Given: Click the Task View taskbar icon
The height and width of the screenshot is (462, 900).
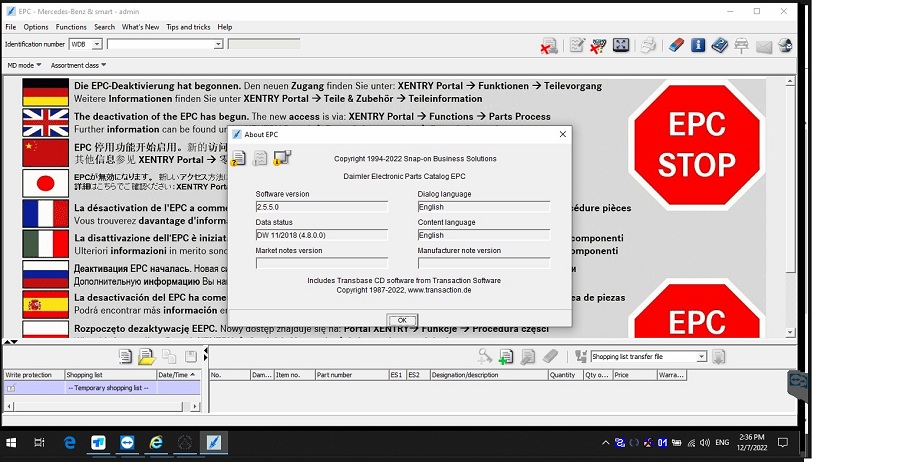Looking at the screenshot, I should (x=40, y=442).
